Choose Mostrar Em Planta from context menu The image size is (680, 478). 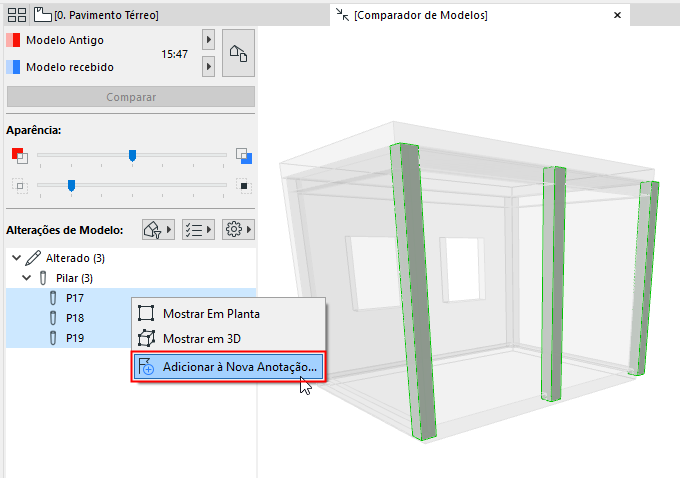click(228, 313)
